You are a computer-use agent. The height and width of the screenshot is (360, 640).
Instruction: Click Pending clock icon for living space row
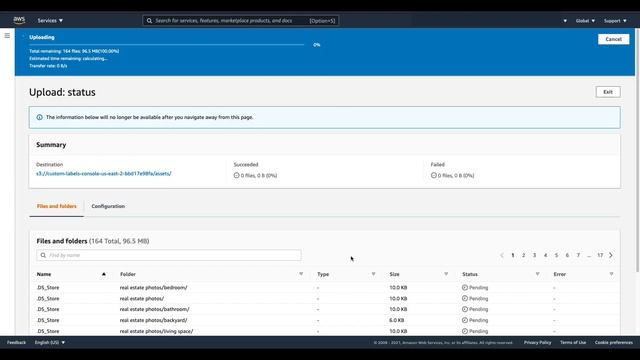(464, 331)
